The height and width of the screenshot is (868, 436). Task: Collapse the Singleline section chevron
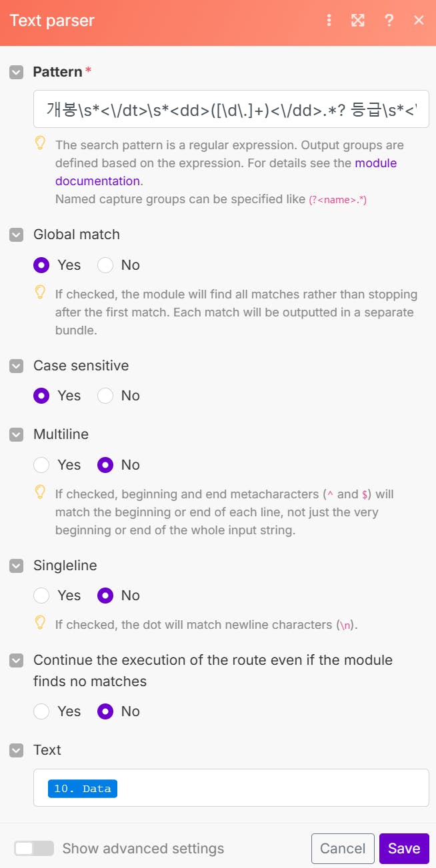17,566
